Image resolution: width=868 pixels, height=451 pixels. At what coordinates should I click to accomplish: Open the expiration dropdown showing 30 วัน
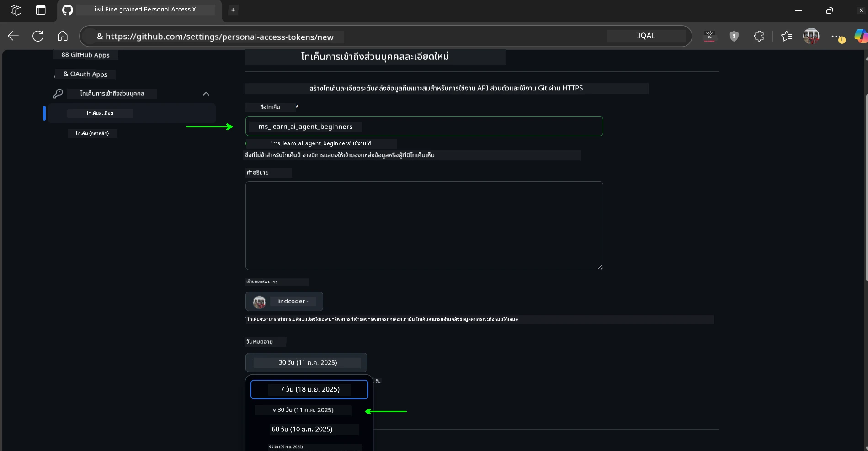pos(306,362)
